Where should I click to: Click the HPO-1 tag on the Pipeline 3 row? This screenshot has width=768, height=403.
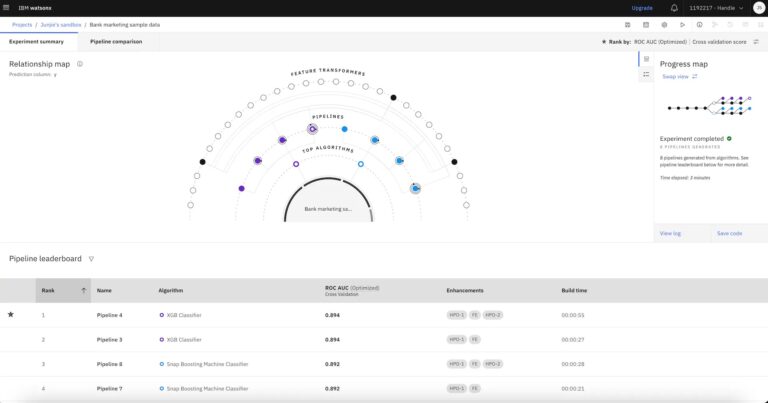coord(456,339)
